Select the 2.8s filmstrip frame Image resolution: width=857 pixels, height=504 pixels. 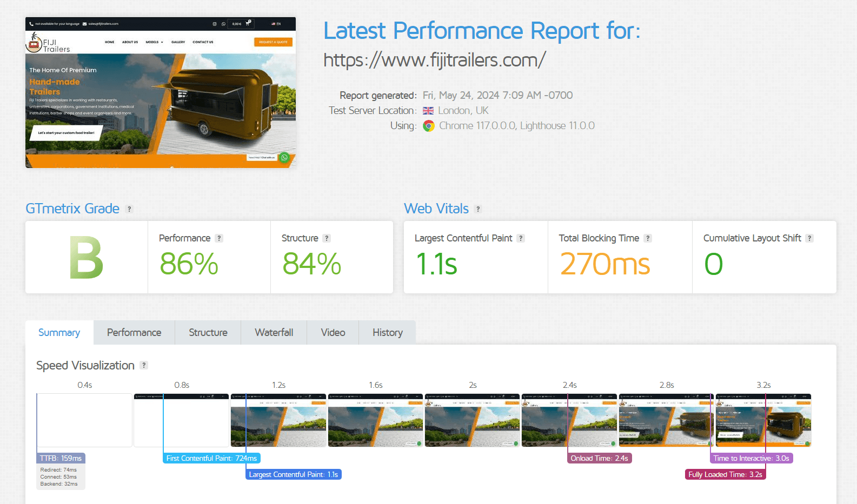667,420
